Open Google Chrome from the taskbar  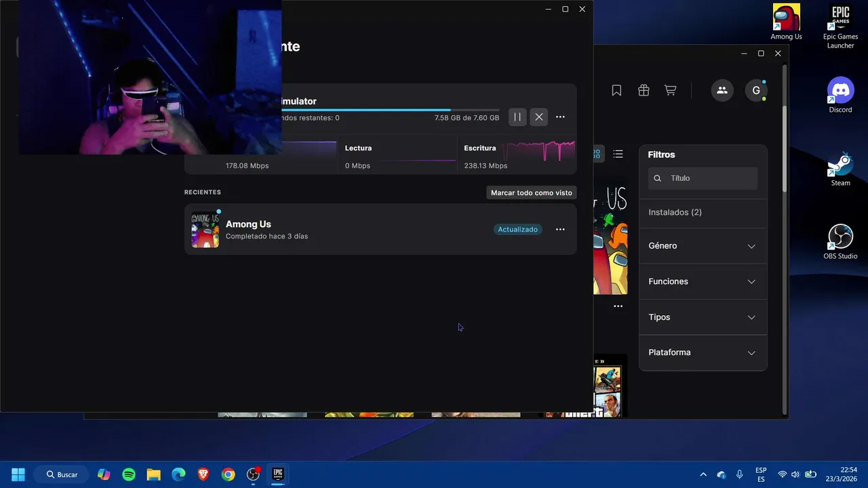point(229,474)
